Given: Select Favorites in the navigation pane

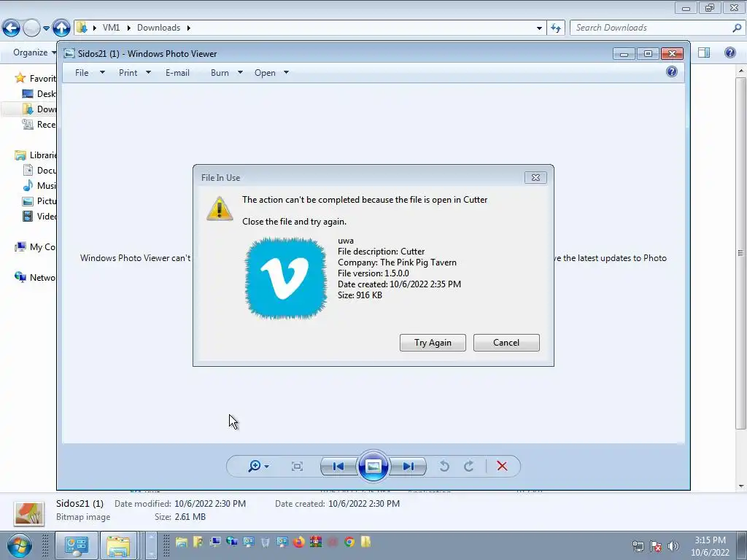Looking at the screenshot, I should tap(36, 79).
